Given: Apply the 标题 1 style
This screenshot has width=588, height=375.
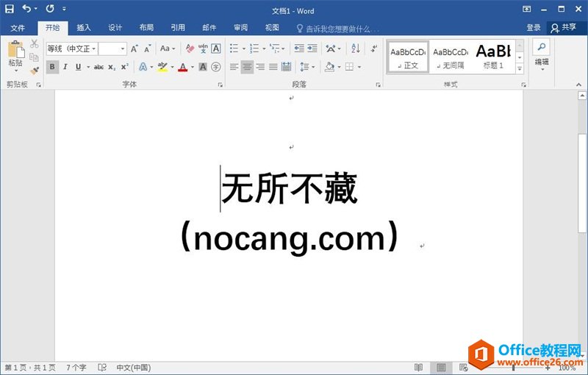Looking at the screenshot, I should tap(493, 57).
